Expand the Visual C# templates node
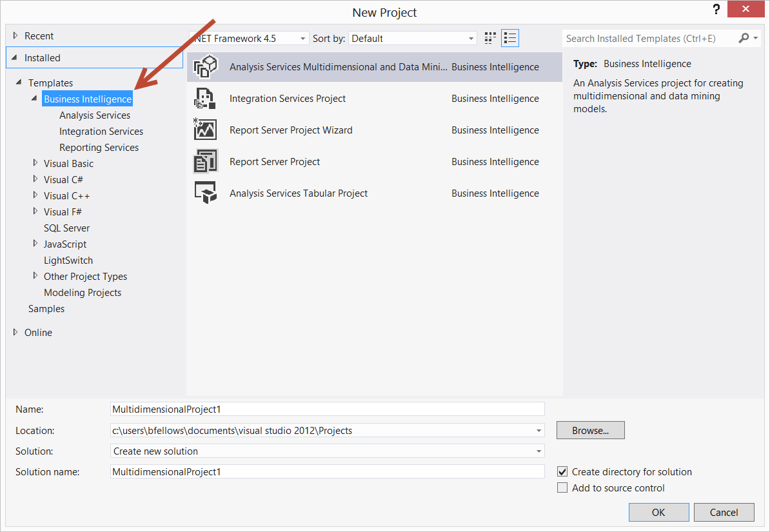Viewport: 770px width, 532px height. pyautogui.click(x=35, y=179)
